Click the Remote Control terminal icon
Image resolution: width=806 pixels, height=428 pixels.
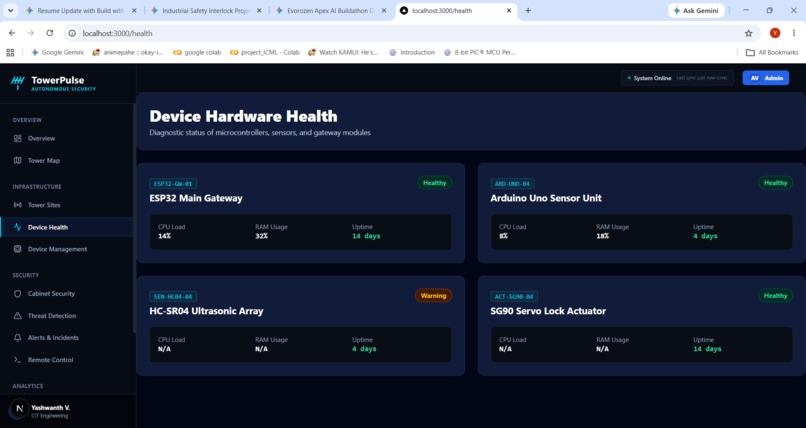pos(17,360)
